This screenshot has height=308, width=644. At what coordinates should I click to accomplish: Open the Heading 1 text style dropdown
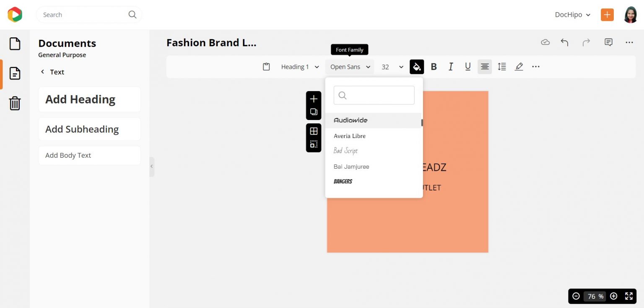pyautogui.click(x=299, y=66)
